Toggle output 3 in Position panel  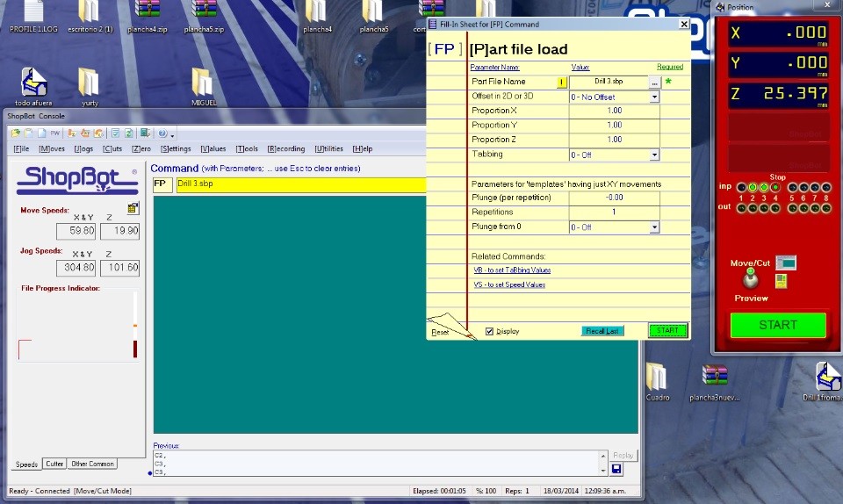coord(763,208)
